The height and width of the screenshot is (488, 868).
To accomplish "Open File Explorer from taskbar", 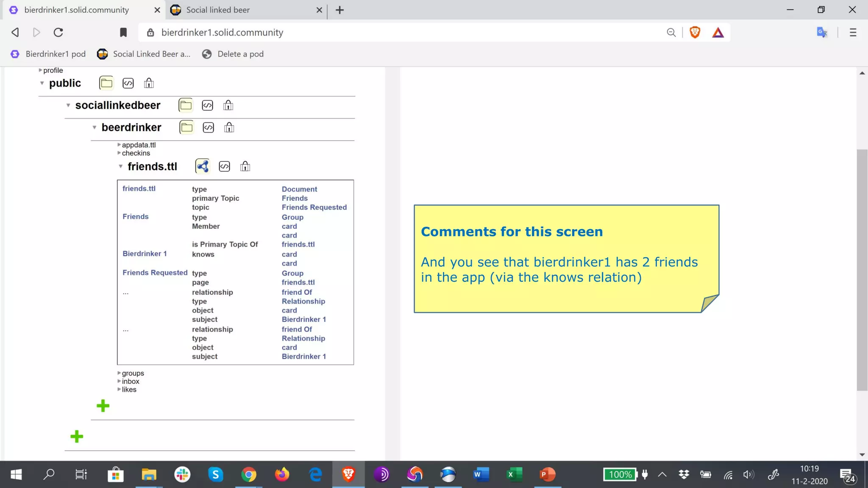I will point(149,474).
